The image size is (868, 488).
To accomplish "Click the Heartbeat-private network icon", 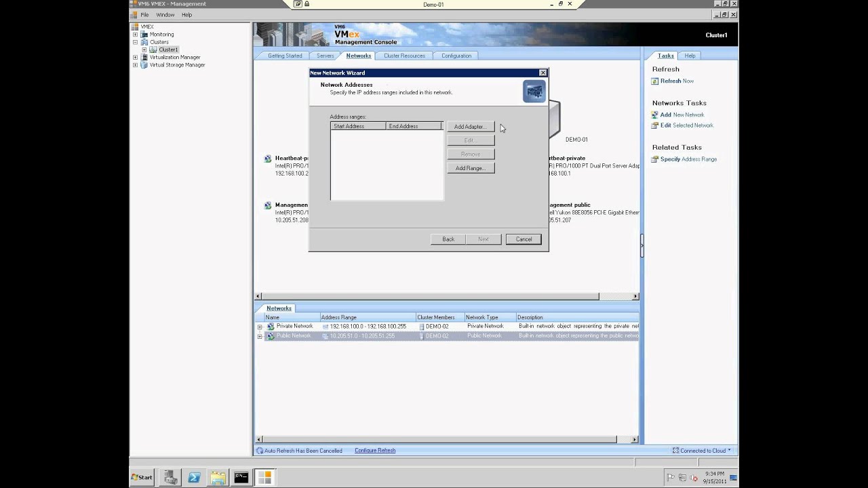I will (268, 159).
